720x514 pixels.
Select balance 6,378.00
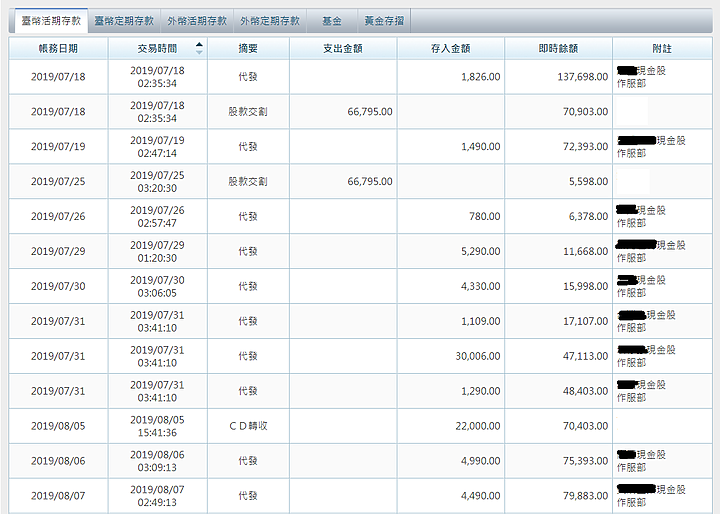click(589, 216)
